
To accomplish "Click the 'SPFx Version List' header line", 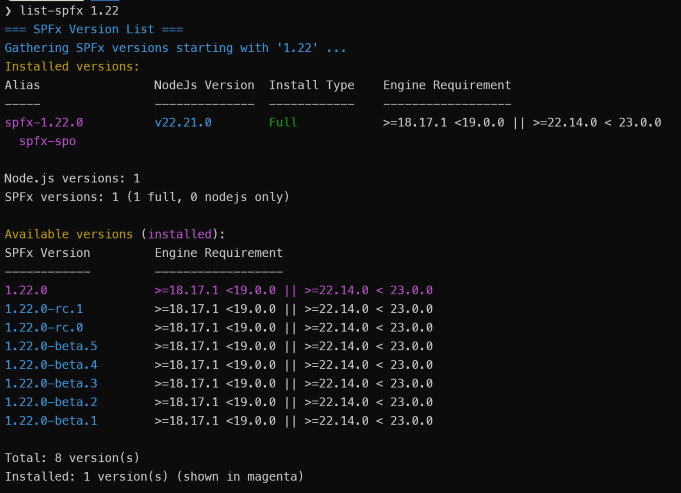I will (x=86, y=29).
